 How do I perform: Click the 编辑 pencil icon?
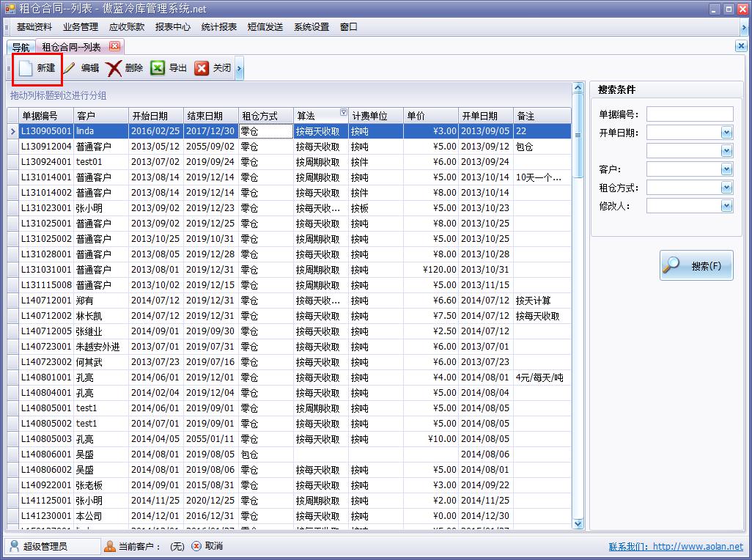(x=70, y=68)
